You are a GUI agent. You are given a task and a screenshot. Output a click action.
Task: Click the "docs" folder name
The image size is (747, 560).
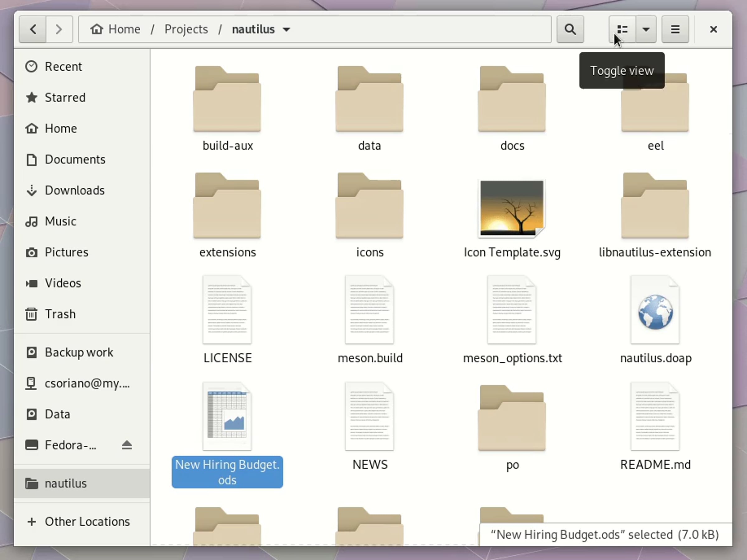pos(512,146)
